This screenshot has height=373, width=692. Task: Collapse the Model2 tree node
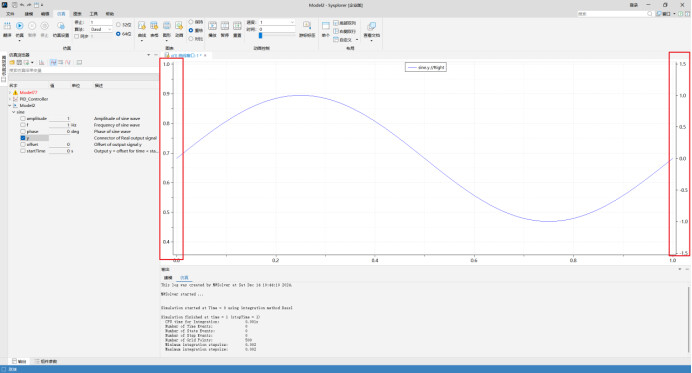[10, 105]
